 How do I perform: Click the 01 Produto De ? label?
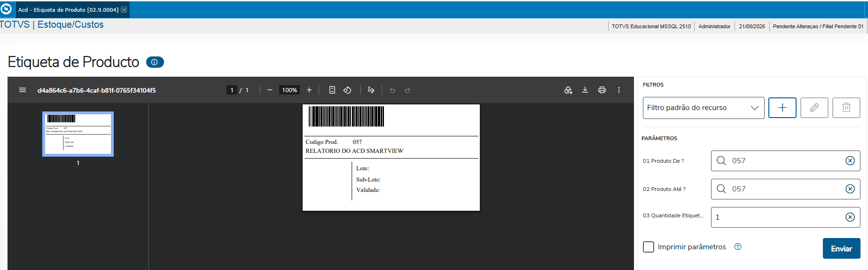pos(663,161)
